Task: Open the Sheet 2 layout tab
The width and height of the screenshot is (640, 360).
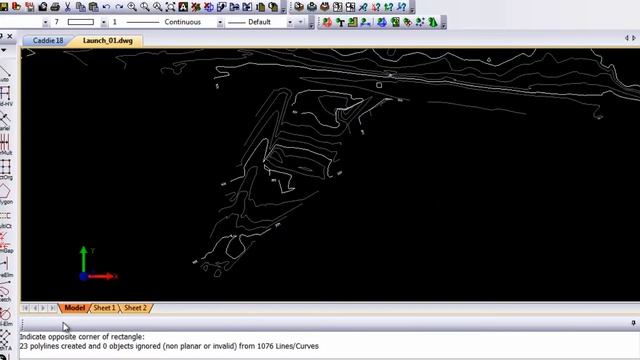Action: tap(135, 308)
